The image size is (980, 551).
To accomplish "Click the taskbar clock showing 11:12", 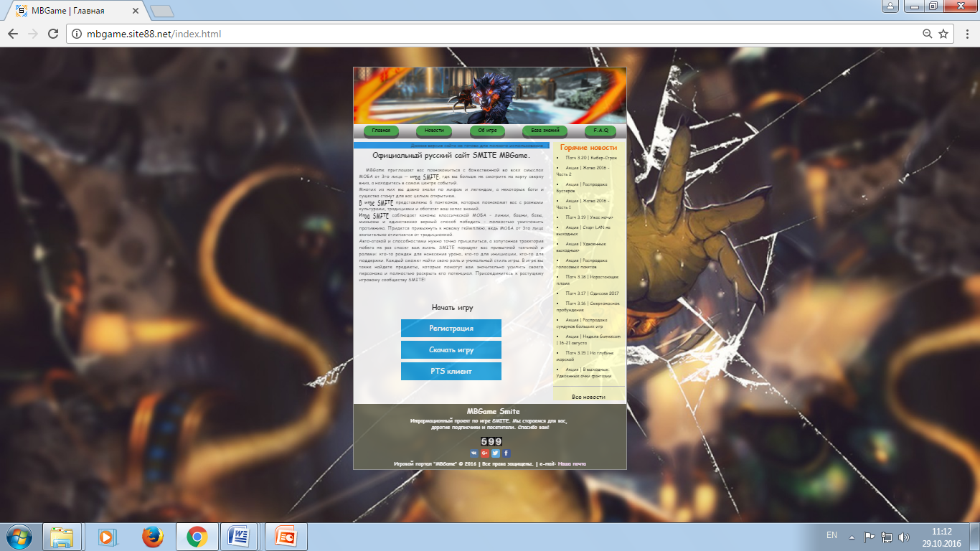I will pyautogui.click(x=941, y=537).
